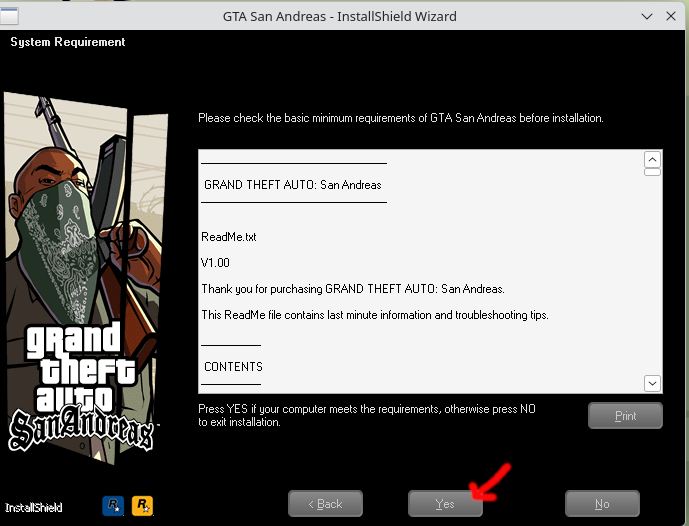
Task: Close the InstallShield Wizard window
Action: coord(671,16)
